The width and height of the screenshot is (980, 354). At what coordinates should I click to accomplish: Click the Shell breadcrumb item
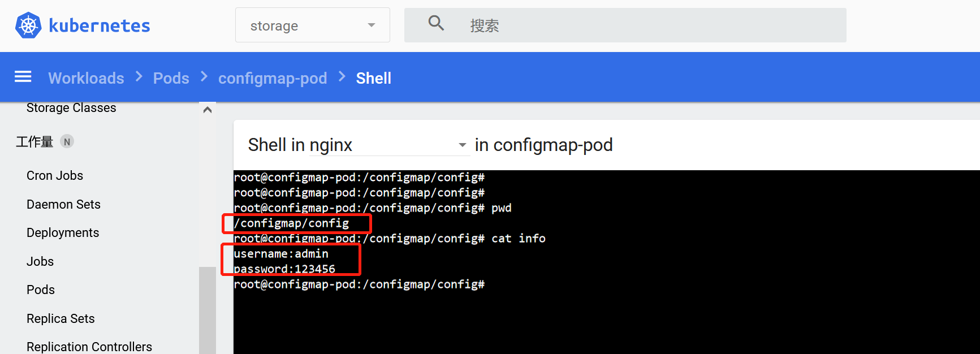[x=373, y=78]
